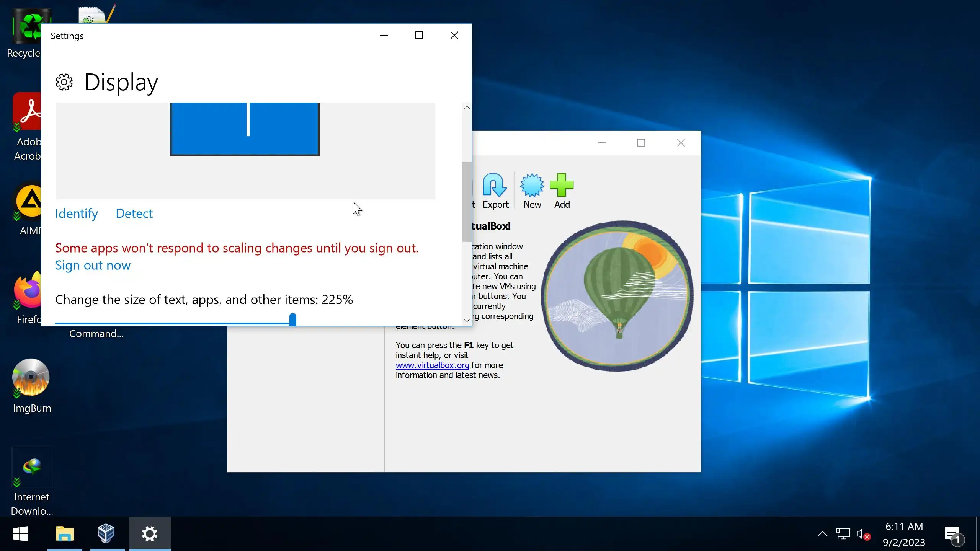
Task: Click the Identify link
Action: pyautogui.click(x=76, y=214)
